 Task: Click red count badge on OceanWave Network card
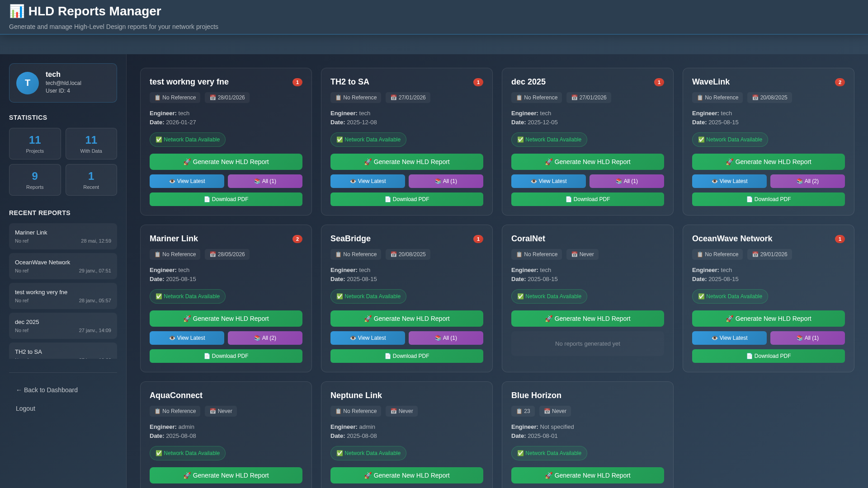click(x=840, y=239)
